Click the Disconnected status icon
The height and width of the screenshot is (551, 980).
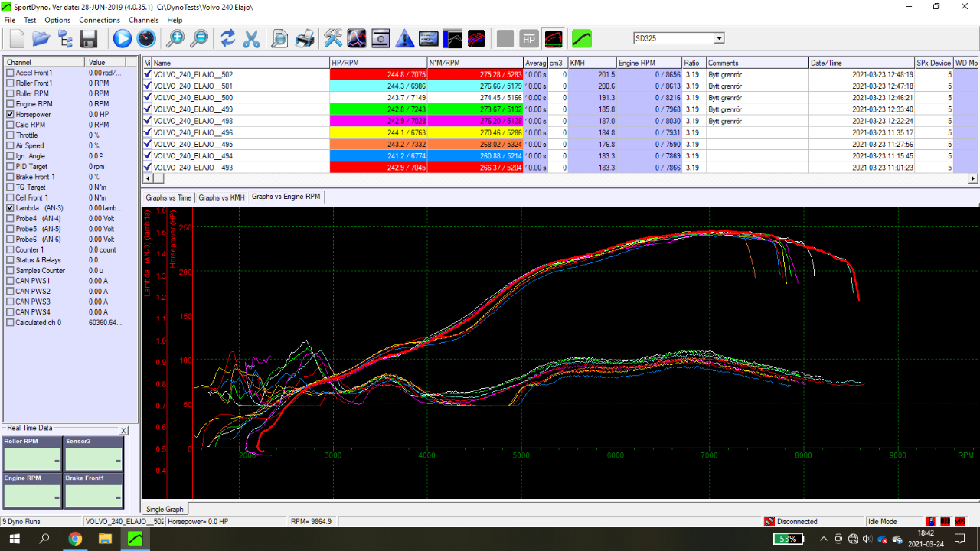(769, 521)
